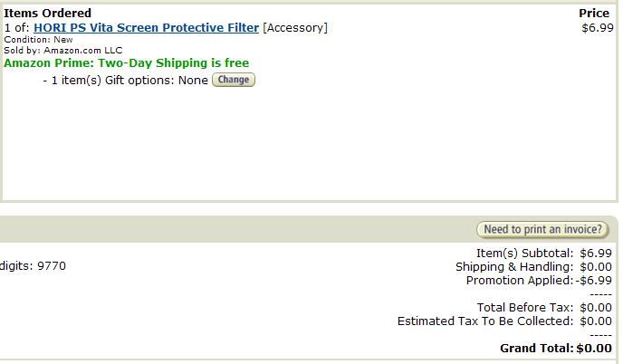Click the 'Condition: New' text

coord(39,40)
